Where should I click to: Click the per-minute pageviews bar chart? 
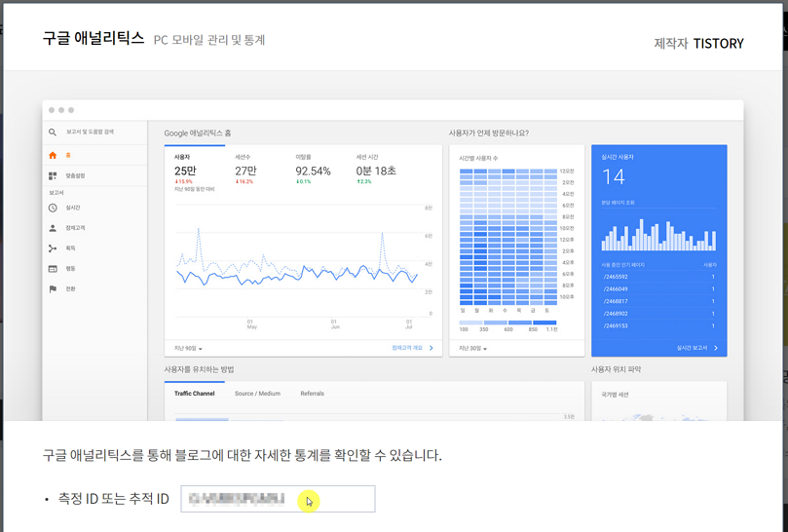pyautogui.click(x=658, y=235)
